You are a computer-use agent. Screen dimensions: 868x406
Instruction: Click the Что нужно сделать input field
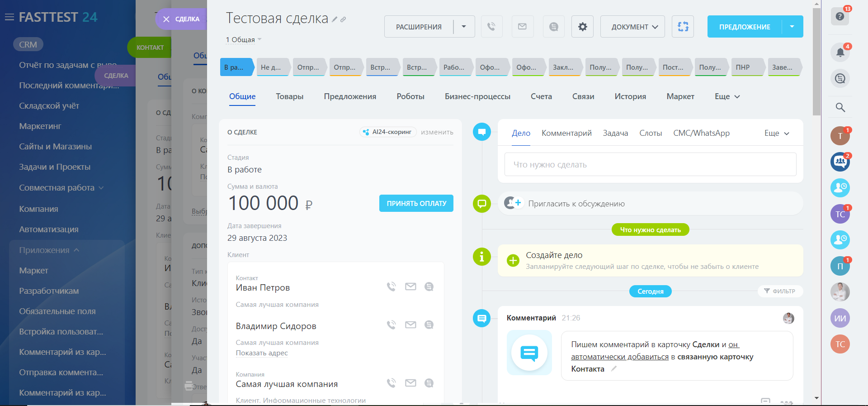(x=650, y=164)
